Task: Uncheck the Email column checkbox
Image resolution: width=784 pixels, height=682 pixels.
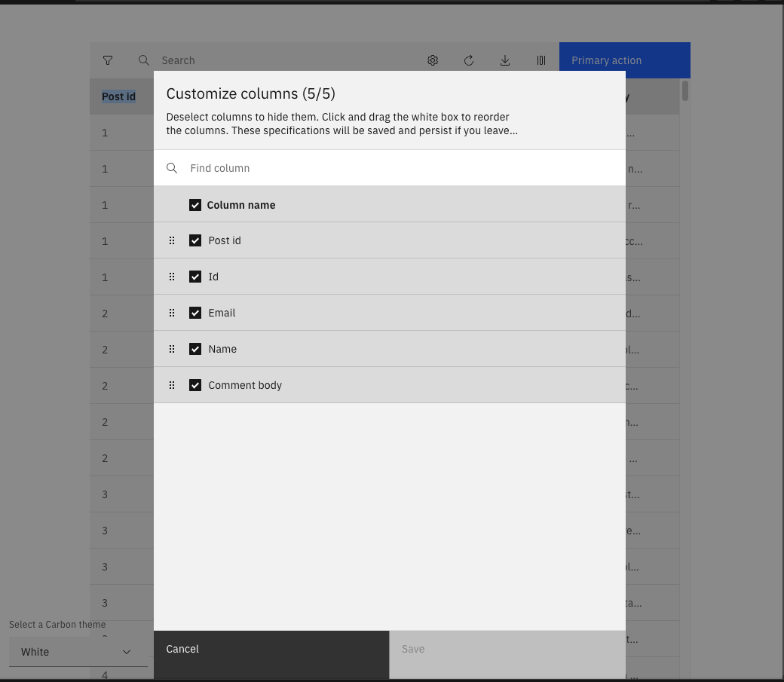Action: [195, 313]
